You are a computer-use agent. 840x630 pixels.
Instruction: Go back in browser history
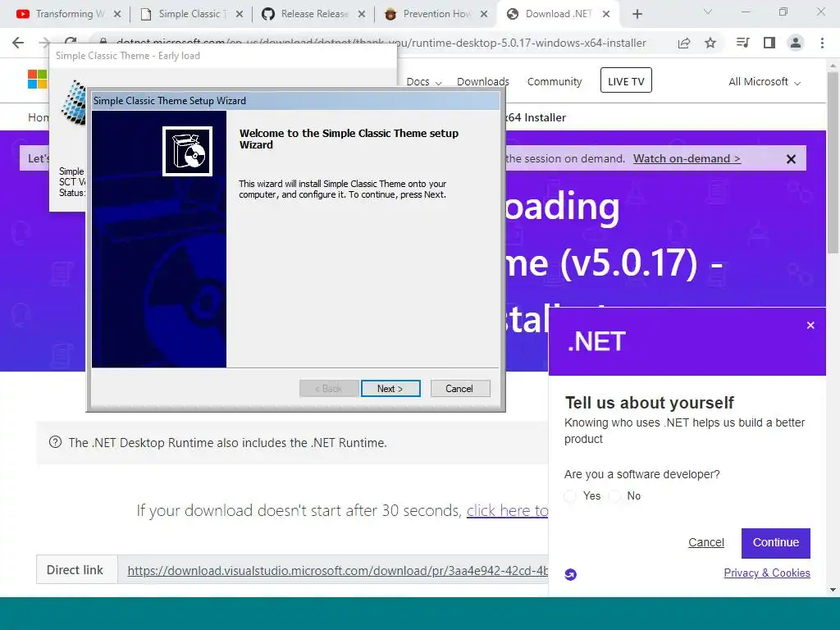tap(18, 43)
